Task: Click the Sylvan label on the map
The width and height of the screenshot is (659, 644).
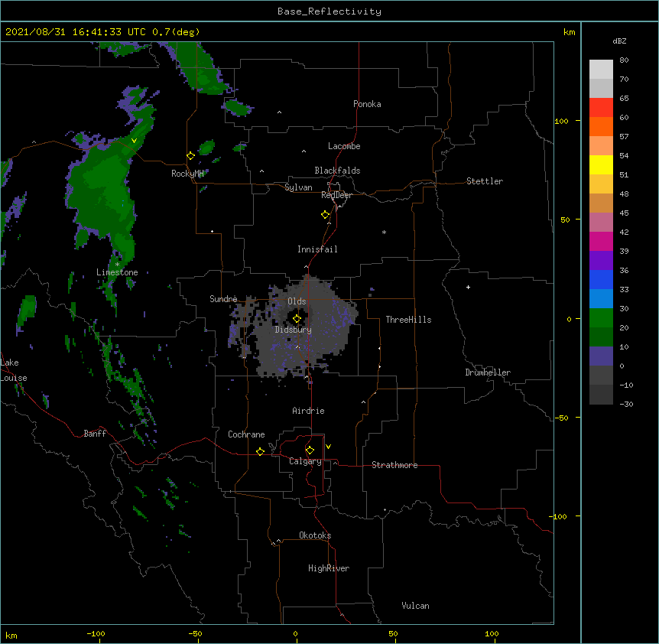Action: 298,187
